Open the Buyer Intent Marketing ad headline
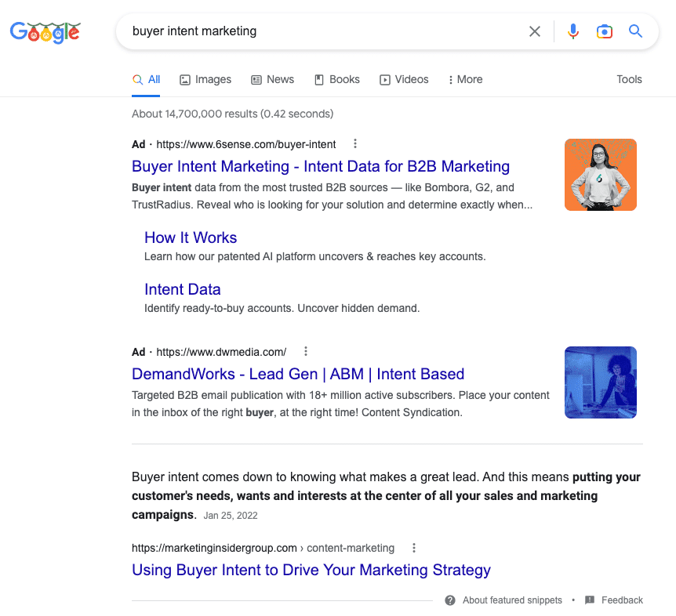The height and width of the screenshot is (616, 676). [321, 166]
